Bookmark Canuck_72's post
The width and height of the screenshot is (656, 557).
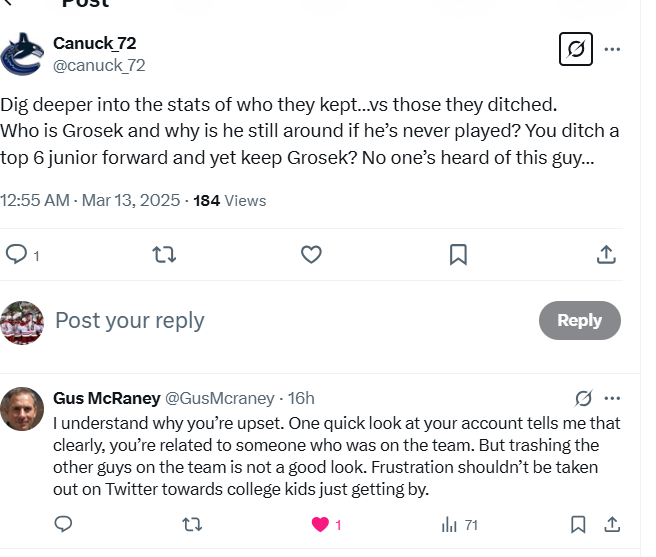458,254
